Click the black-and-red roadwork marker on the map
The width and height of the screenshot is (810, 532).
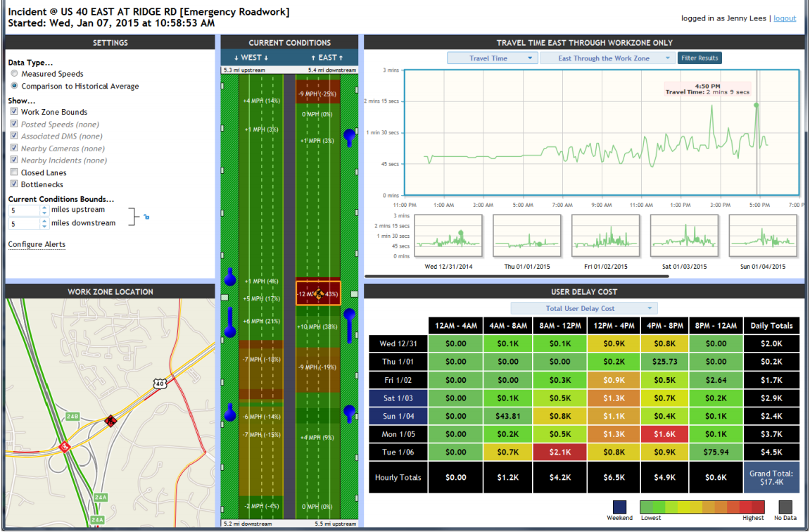(110, 421)
